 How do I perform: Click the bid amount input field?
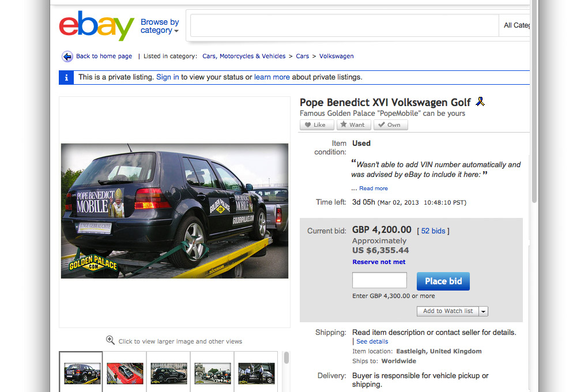379,281
